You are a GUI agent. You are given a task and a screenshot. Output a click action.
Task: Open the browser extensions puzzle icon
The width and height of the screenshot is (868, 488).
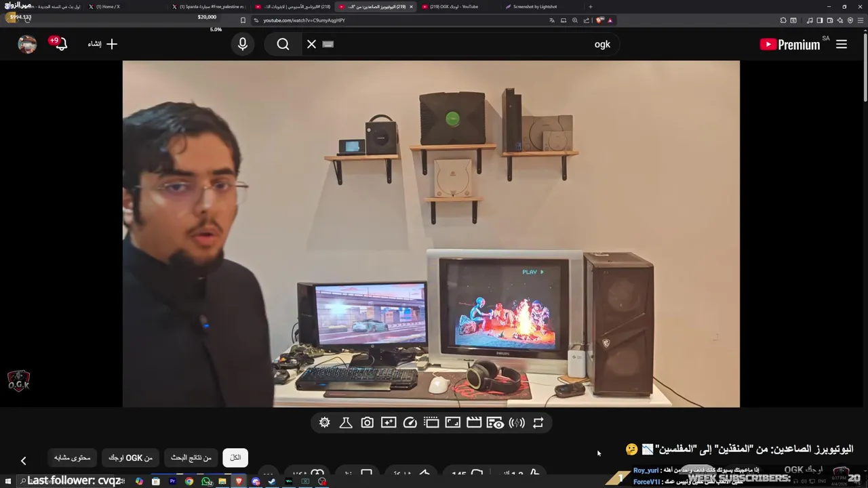click(x=783, y=20)
